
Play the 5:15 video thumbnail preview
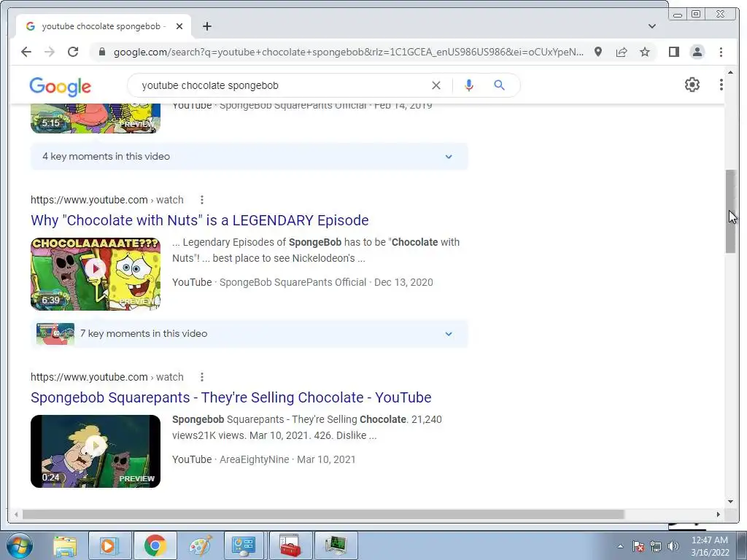point(96,118)
